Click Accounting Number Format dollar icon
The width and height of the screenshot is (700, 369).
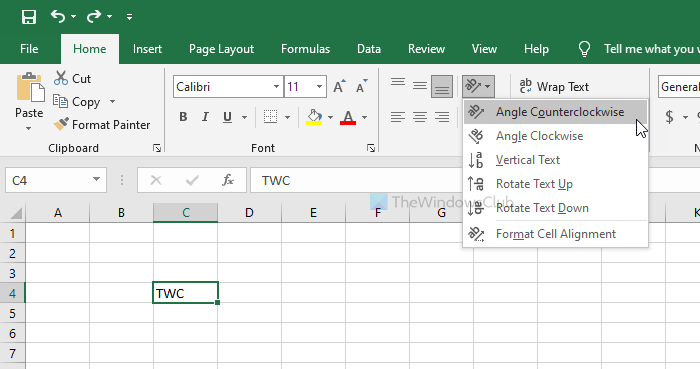[669, 117]
